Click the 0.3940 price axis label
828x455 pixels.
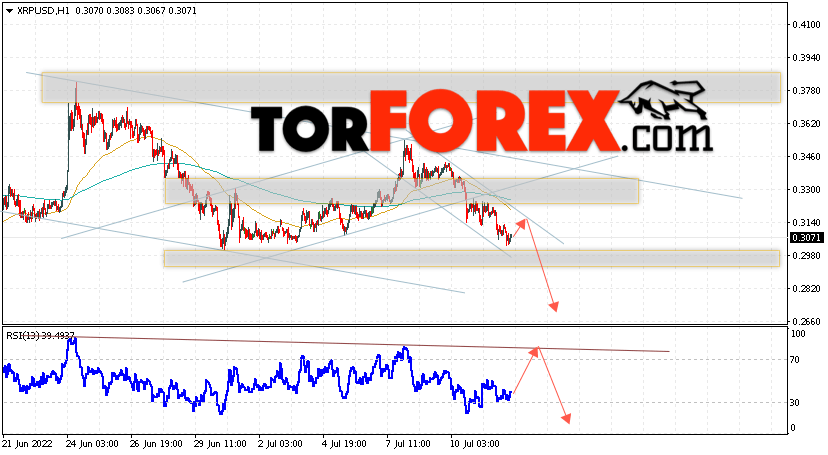tap(806, 58)
